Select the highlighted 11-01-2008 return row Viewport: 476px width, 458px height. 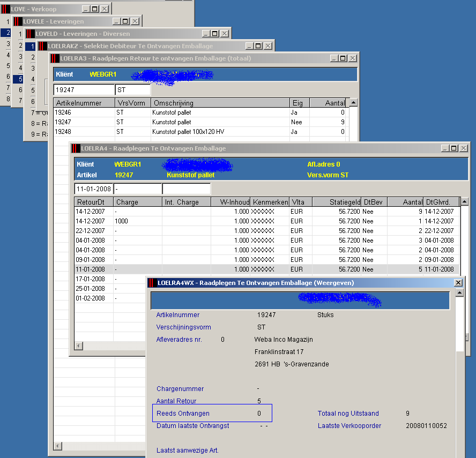267,269
